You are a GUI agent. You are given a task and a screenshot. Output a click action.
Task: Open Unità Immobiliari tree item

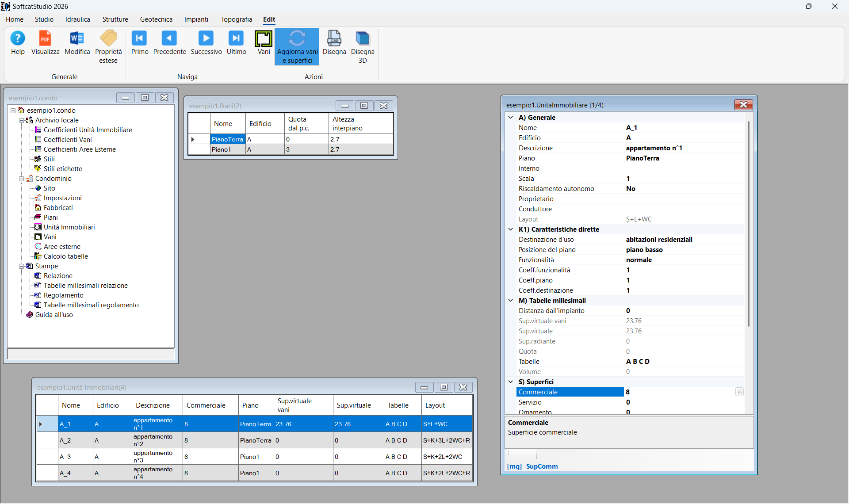[x=69, y=227]
